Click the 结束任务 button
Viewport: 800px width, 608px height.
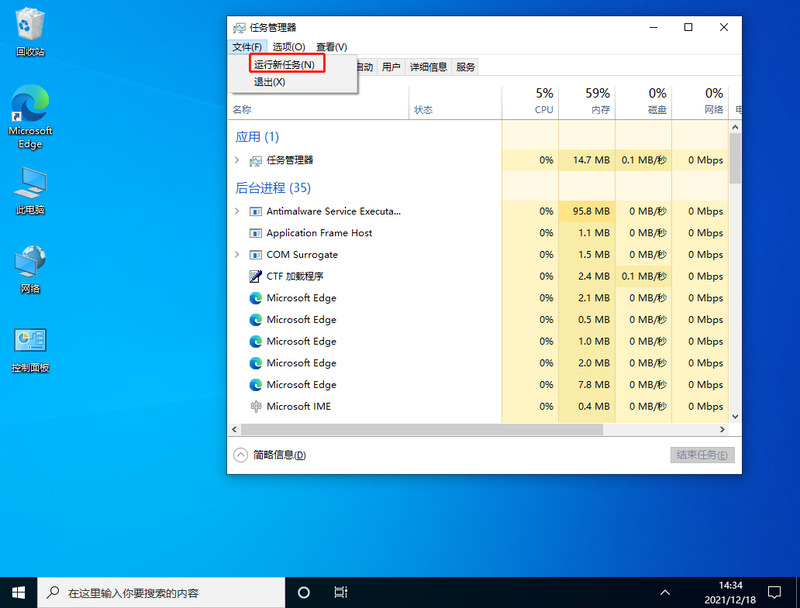pyautogui.click(x=701, y=454)
